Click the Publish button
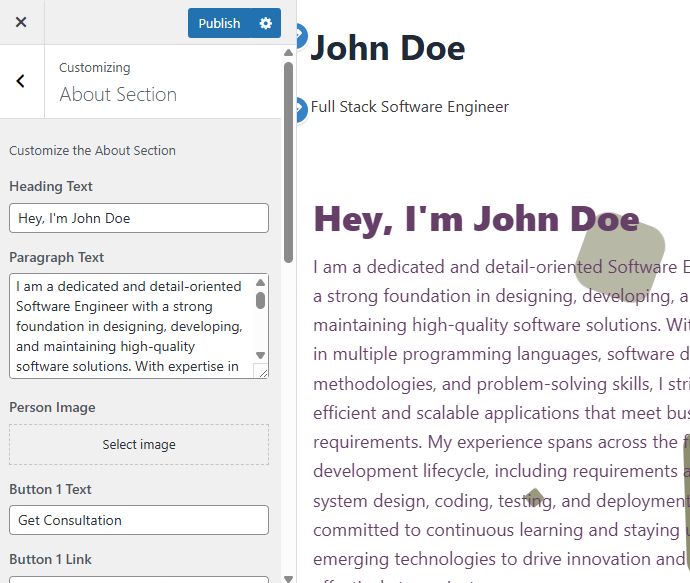The image size is (690, 583). tap(219, 23)
